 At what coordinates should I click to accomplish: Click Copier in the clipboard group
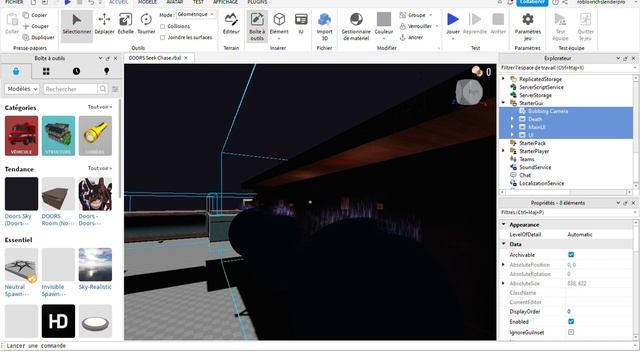(35, 15)
